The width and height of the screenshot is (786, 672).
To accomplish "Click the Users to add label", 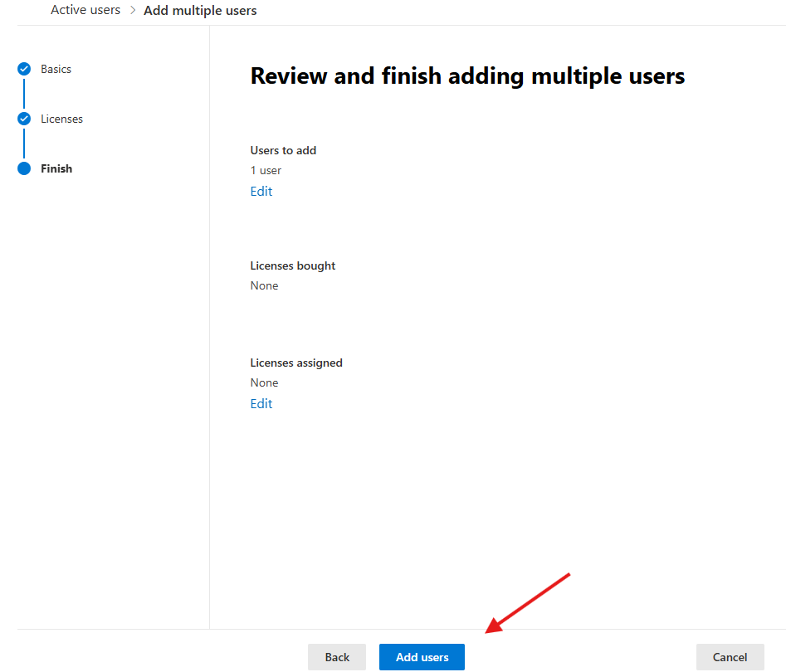I will [x=283, y=150].
